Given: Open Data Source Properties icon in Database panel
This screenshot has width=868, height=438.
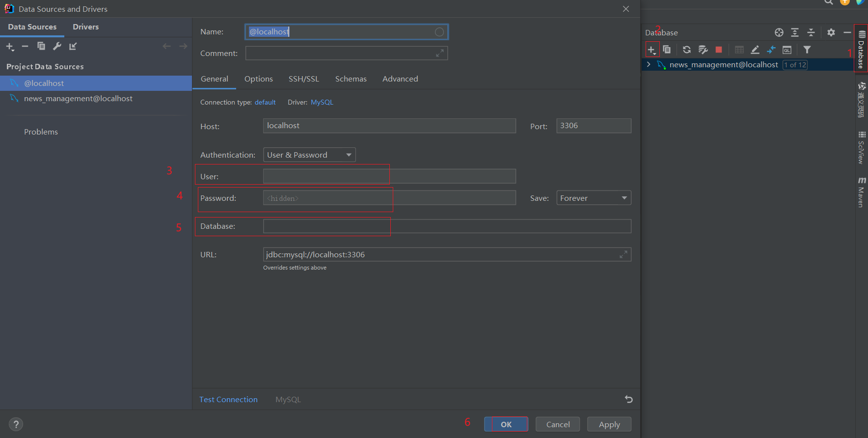Looking at the screenshot, I should coord(703,50).
